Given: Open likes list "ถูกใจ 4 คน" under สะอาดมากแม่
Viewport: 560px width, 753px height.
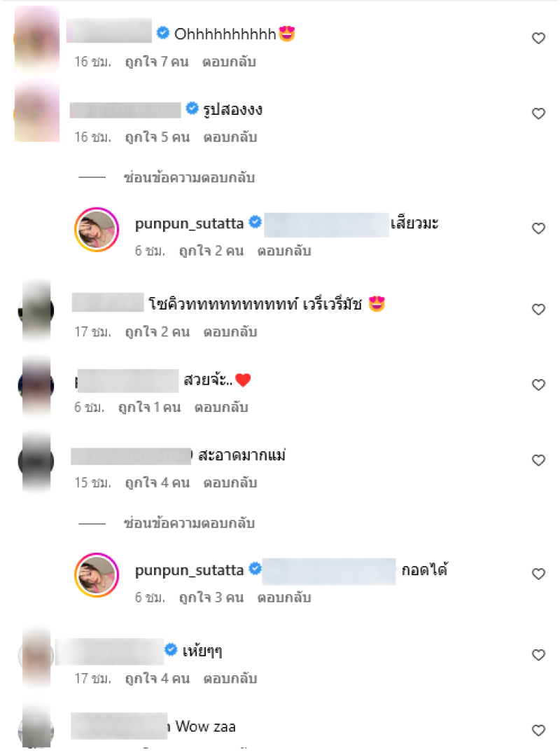Looking at the screenshot, I should [x=157, y=483].
